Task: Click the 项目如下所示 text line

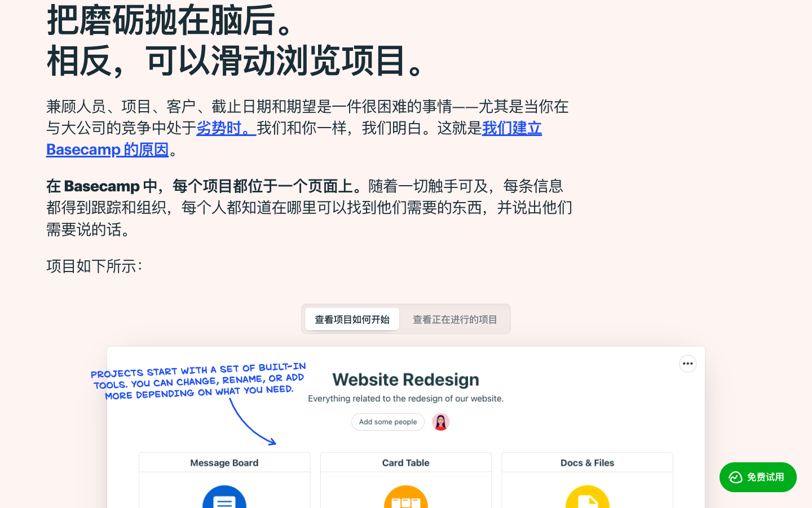Action: click(94, 266)
